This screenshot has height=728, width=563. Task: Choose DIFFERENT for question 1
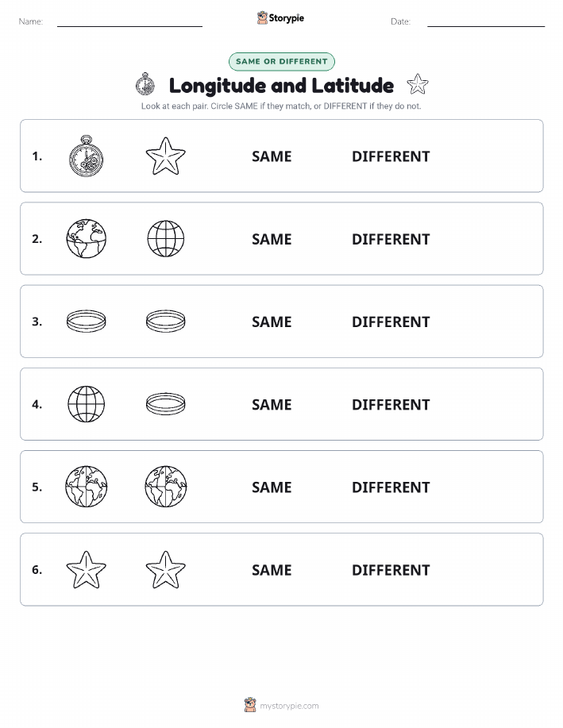pyautogui.click(x=391, y=156)
